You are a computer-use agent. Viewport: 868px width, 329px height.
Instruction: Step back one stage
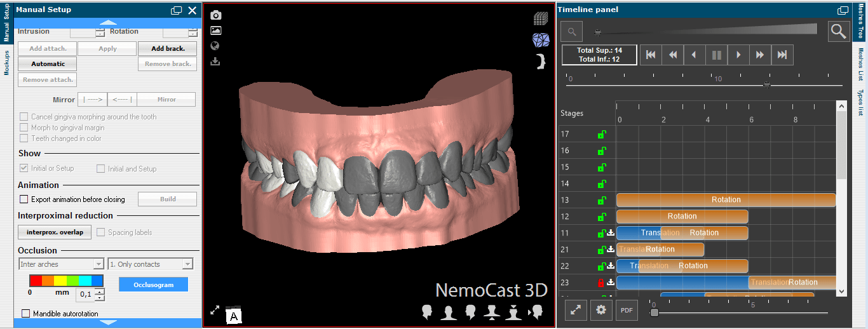point(695,55)
